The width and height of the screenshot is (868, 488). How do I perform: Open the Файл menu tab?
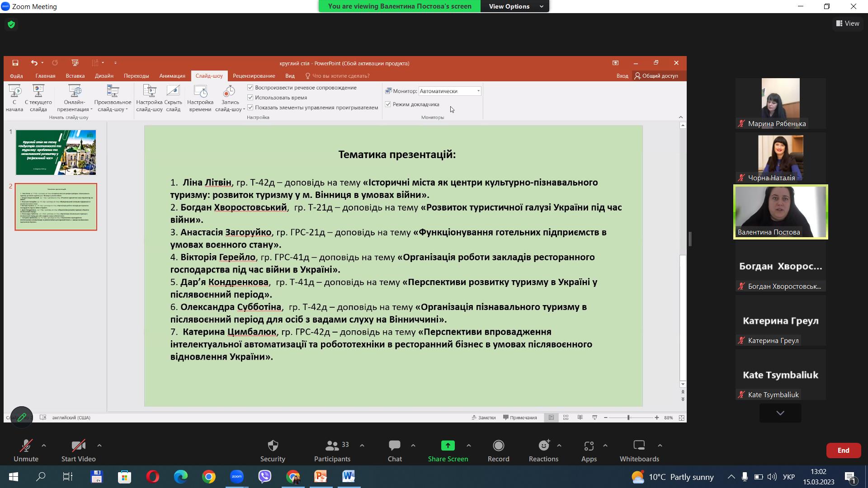pos(16,75)
